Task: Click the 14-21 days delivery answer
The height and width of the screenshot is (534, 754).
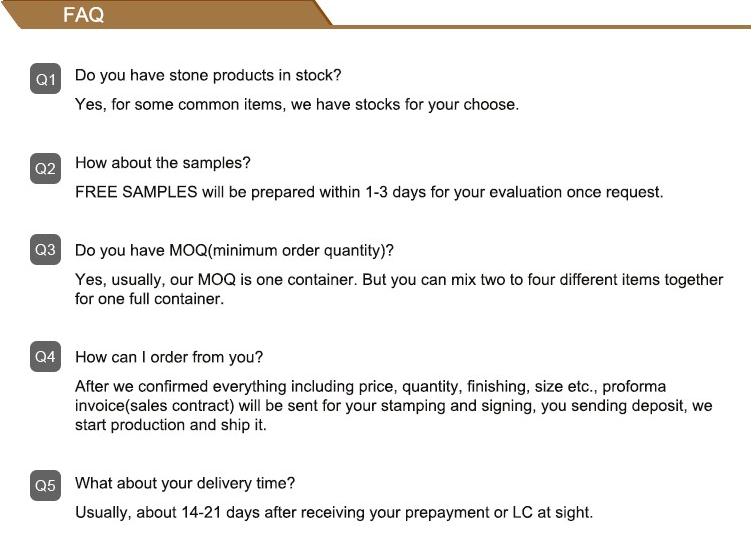Action: (334, 512)
